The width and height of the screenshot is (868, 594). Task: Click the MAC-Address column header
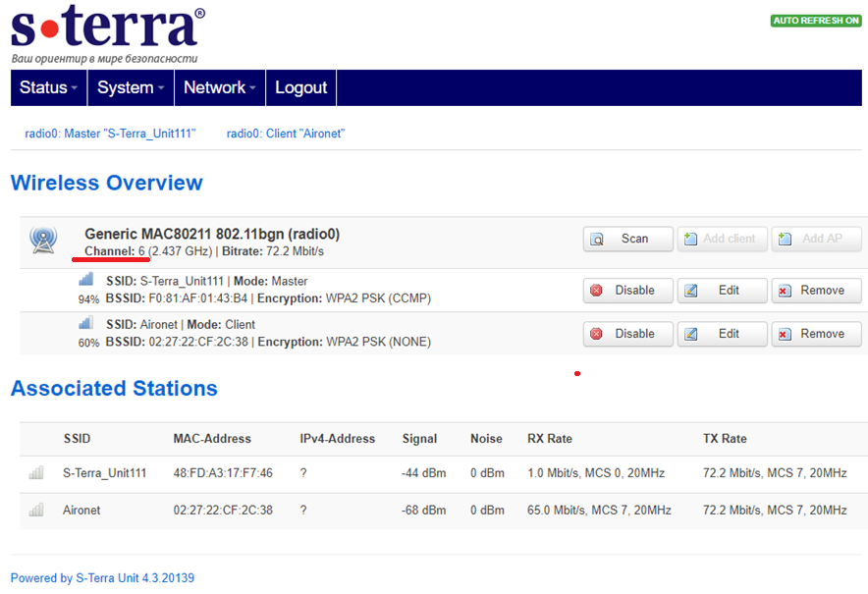(x=212, y=439)
